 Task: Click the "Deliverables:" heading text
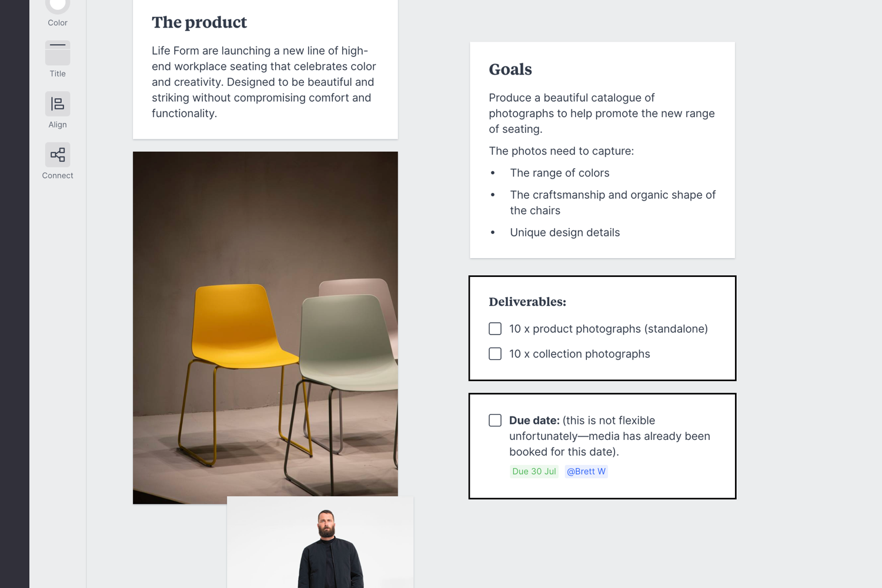point(527,302)
